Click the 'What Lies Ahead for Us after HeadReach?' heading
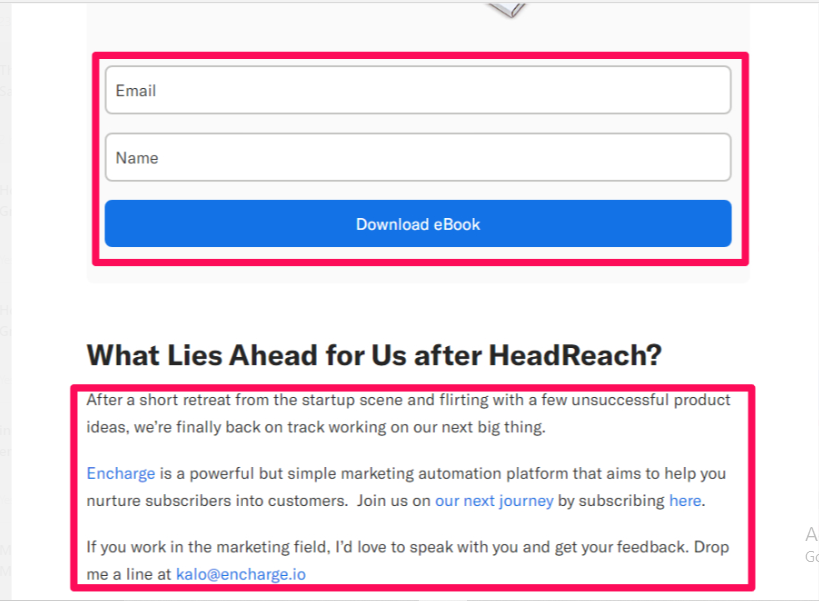Screen dimensions: 819x601 pos(374,355)
